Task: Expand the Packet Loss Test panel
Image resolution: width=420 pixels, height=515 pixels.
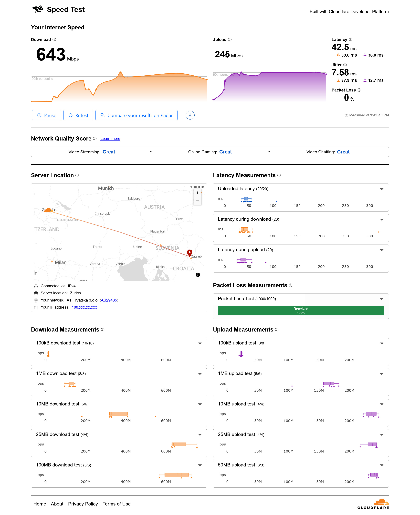Action: click(382, 299)
